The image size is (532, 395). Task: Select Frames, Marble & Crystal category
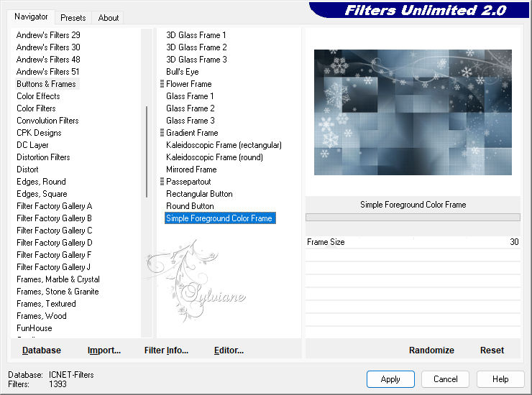point(58,279)
